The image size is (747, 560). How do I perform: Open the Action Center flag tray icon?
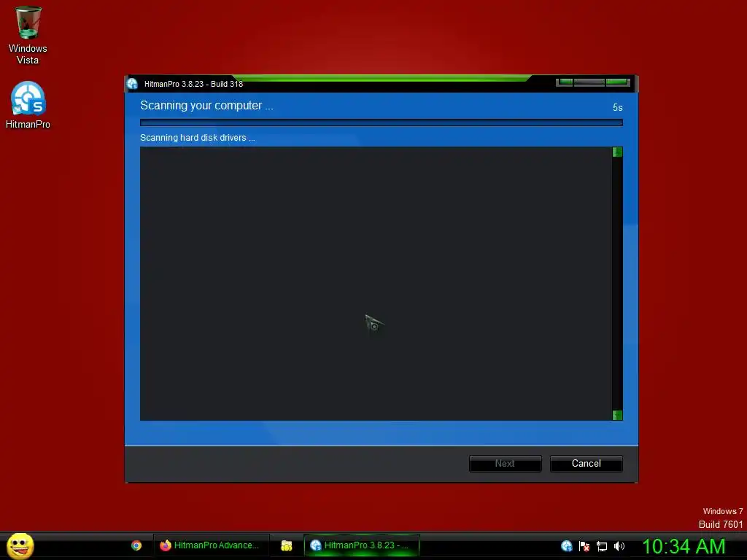584,546
